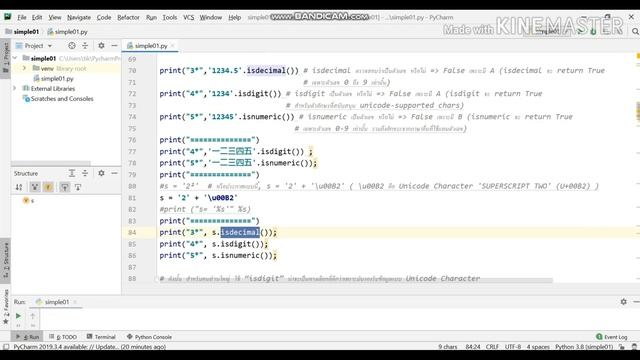Click line number 84 in the gutter

click(132, 232)
